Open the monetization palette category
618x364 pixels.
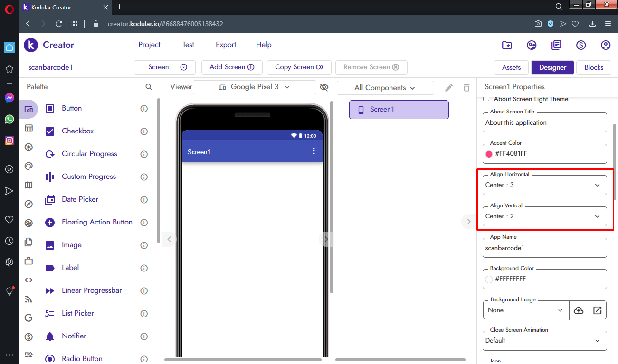point(29,337)
